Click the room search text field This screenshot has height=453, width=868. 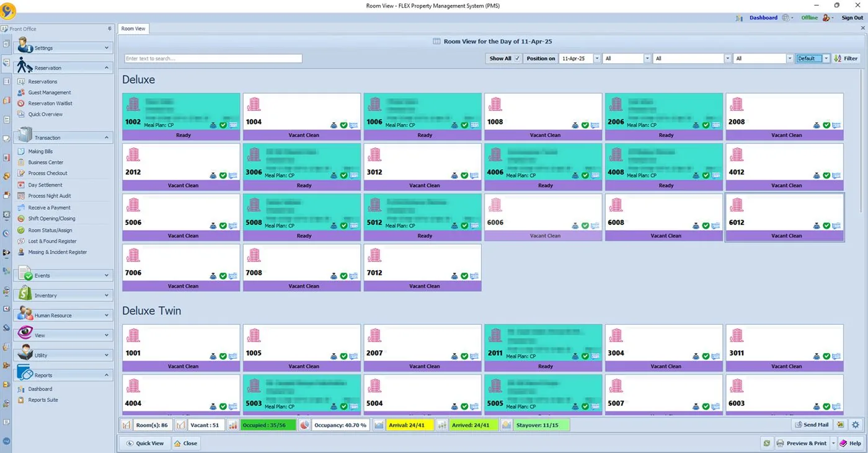213,58
